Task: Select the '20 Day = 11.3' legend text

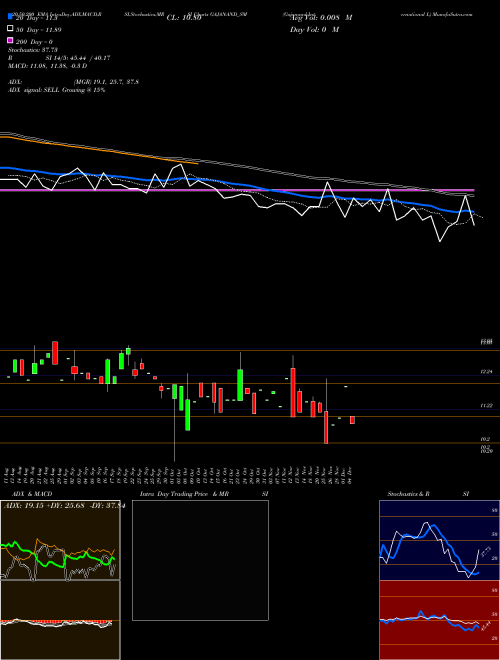Action: tap(36, 18)
